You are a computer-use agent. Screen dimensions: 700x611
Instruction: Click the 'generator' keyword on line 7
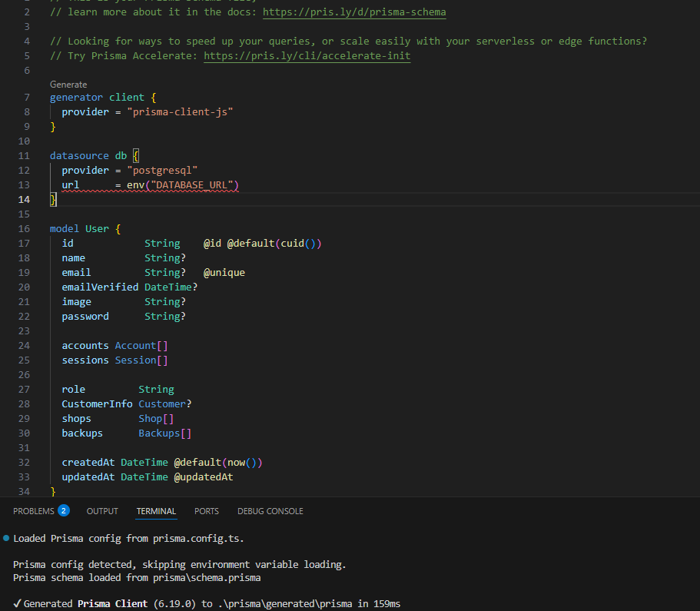pyautogui.click(x=76, y=98)
